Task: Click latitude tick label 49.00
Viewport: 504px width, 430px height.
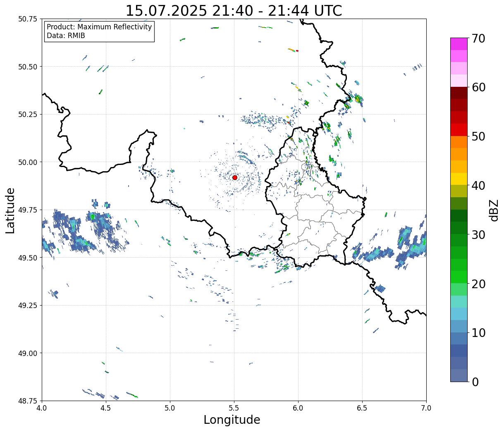Action: click(27, 353)
